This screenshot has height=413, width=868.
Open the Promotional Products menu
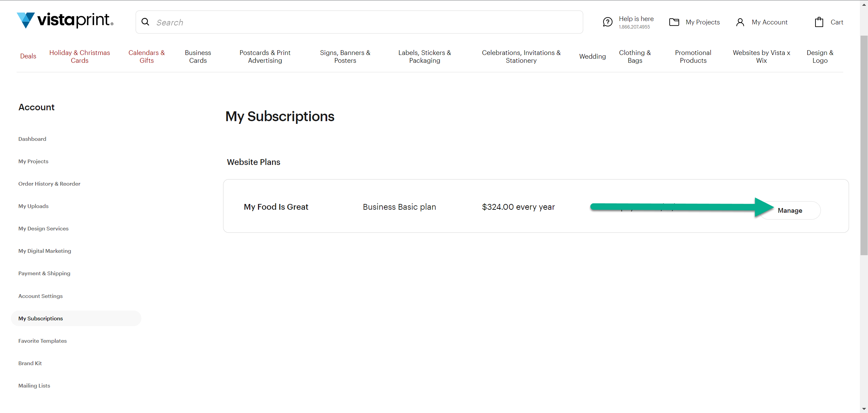coord(693,56)
